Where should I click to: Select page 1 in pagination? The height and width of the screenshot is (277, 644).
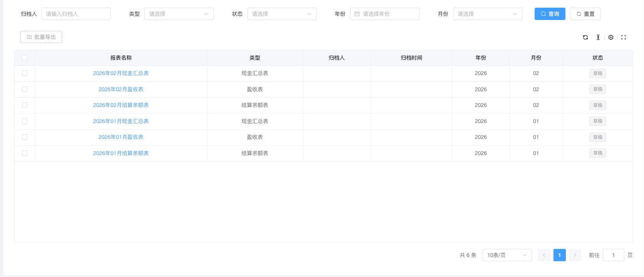pyautogui.click(x=560, y=255)
